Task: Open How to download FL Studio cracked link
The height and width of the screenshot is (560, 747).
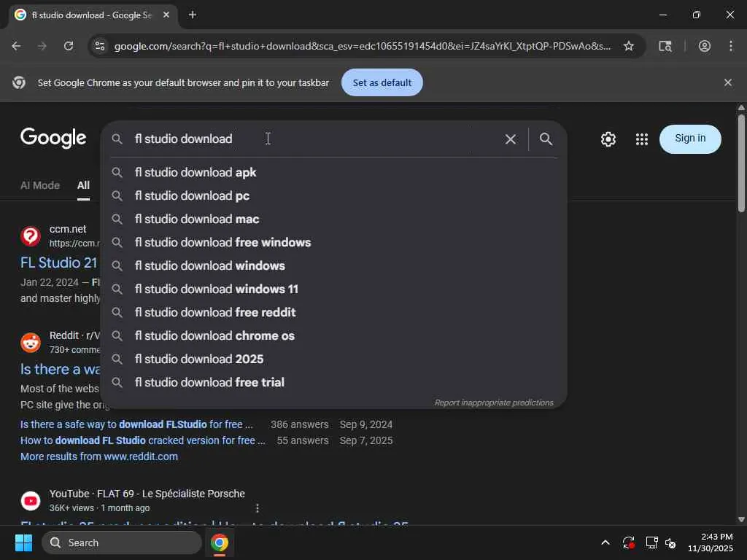Action: click(x=142, y=440)
